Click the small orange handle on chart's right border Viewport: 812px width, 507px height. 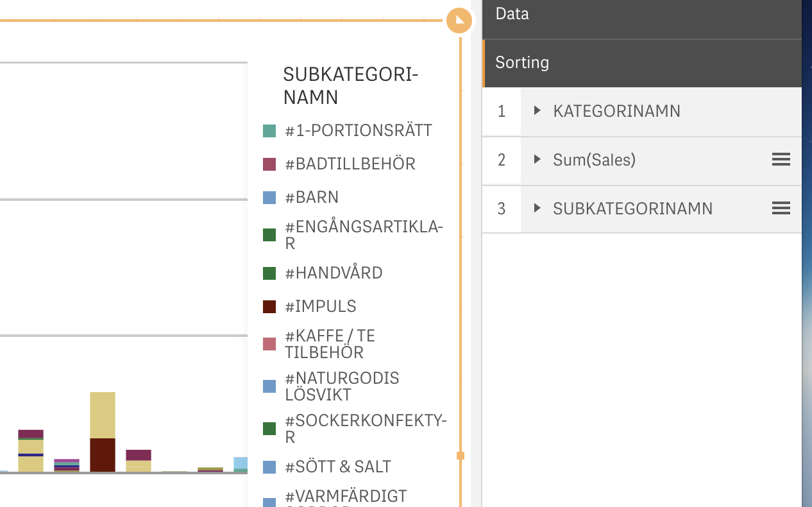click(460, 456)
